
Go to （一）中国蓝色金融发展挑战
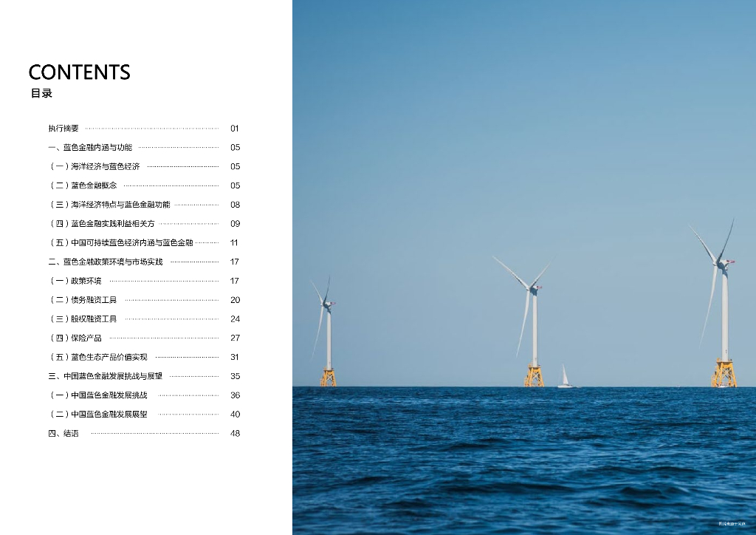point(98,395)
